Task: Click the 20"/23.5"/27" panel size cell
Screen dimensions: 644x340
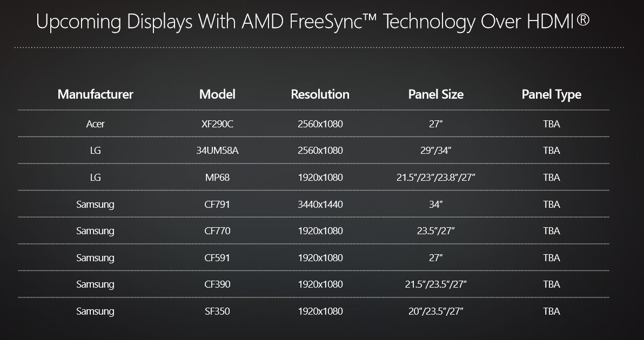Action: tap(436, 311)
